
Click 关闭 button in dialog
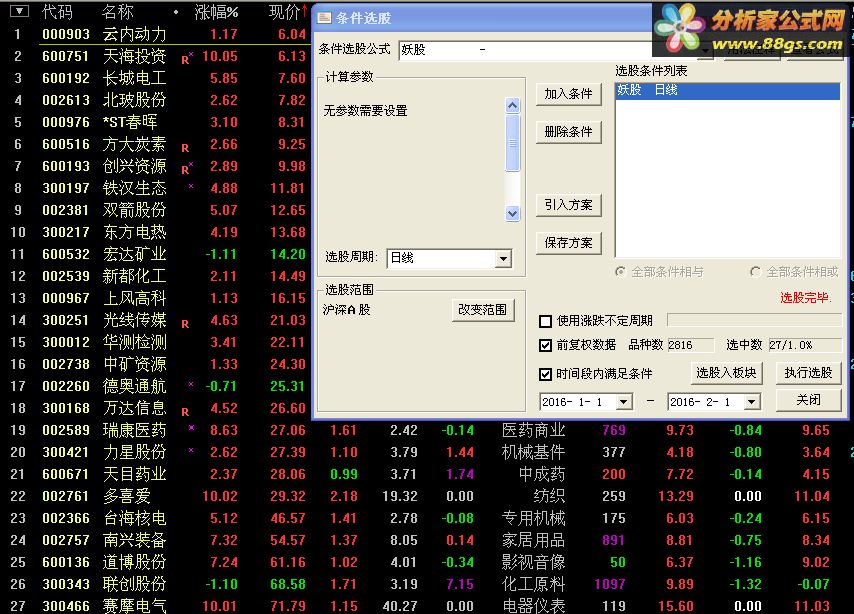coord(808,400)
